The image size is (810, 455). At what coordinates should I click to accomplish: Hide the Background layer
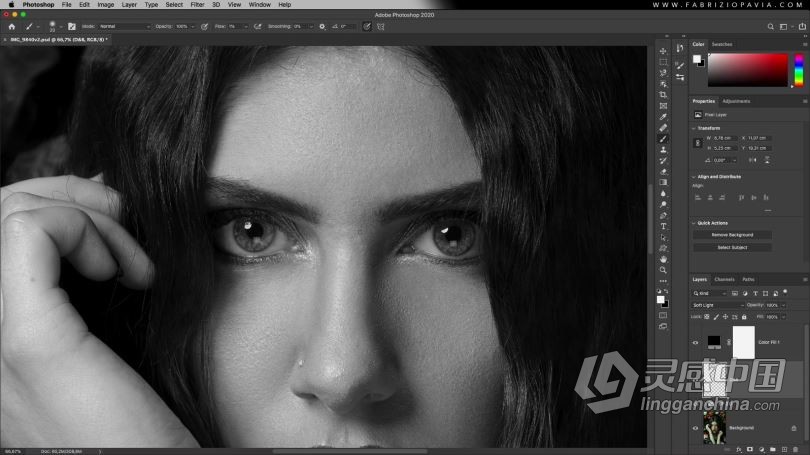[695, 428]
